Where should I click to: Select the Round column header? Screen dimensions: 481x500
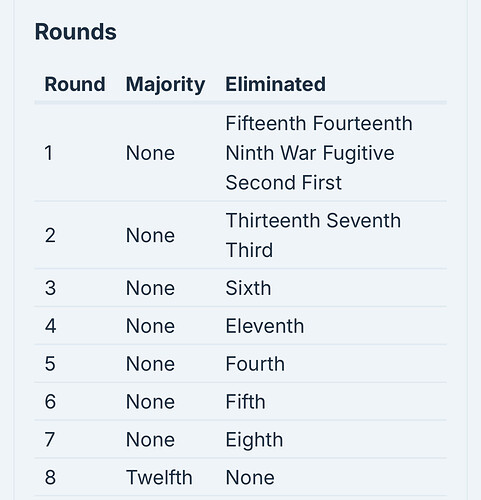click(75, 84)
